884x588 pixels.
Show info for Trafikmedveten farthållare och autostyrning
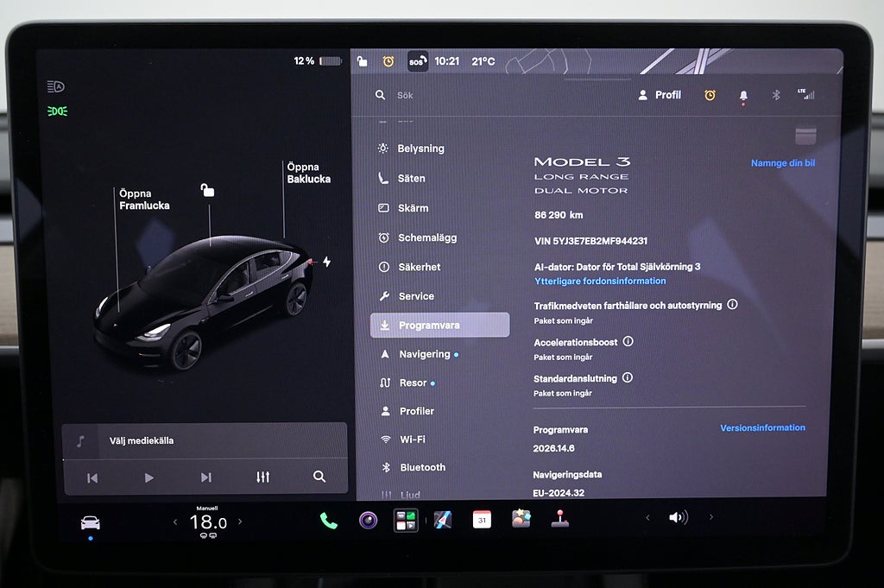pyautogui.click(x=732, y=305)
